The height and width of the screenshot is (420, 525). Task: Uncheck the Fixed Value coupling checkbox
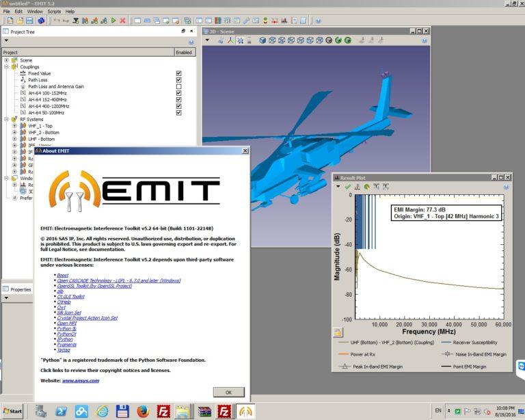tap(179, 73)
